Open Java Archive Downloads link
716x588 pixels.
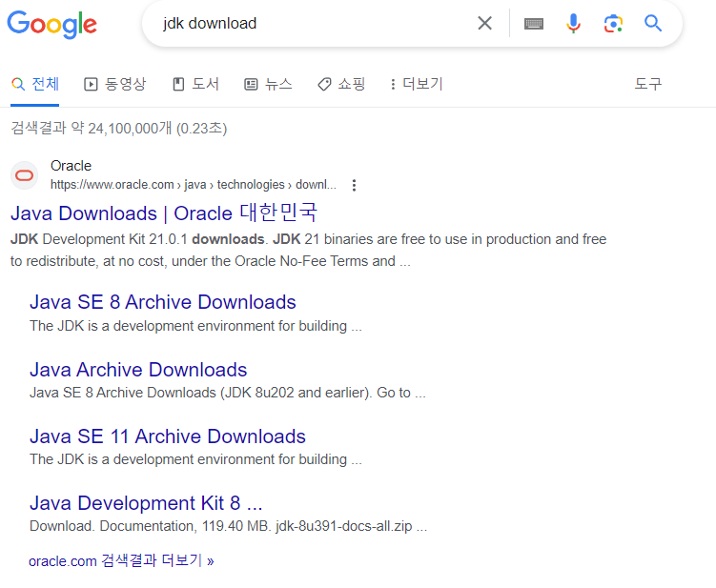(x=138, y=370)
